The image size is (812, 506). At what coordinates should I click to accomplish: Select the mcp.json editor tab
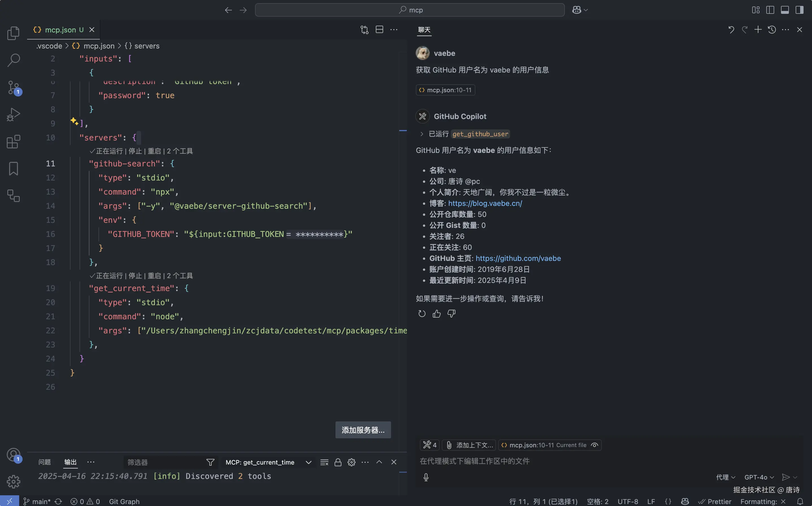tap(60, 30)
